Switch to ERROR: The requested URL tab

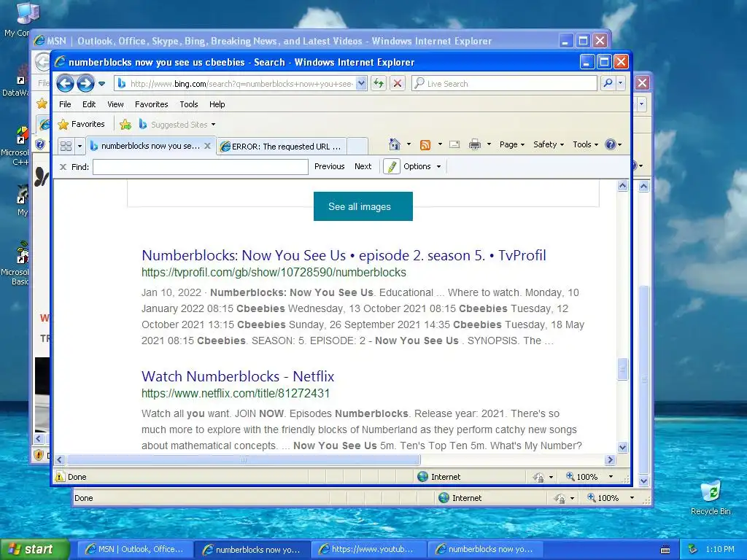281,147
